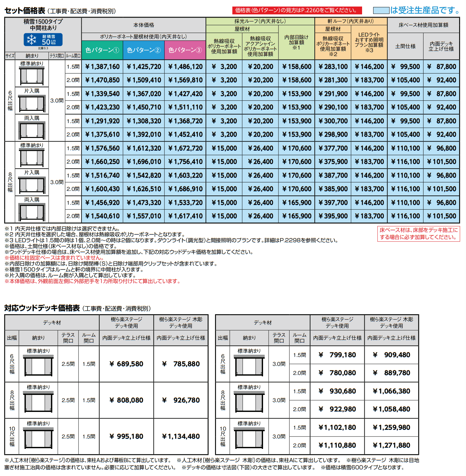Select the blue 色パターン② header
The image size is (466, 476).
(144, 50)
